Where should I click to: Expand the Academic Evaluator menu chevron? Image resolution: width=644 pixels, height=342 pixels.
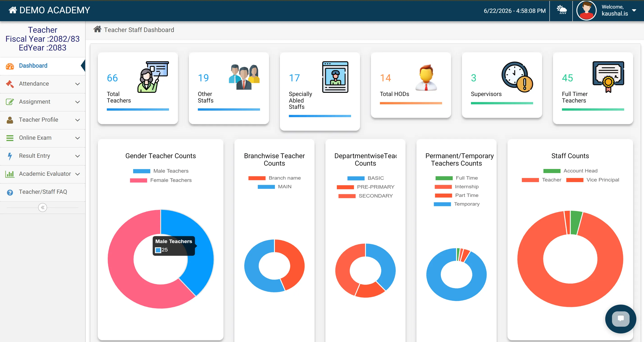78,174
